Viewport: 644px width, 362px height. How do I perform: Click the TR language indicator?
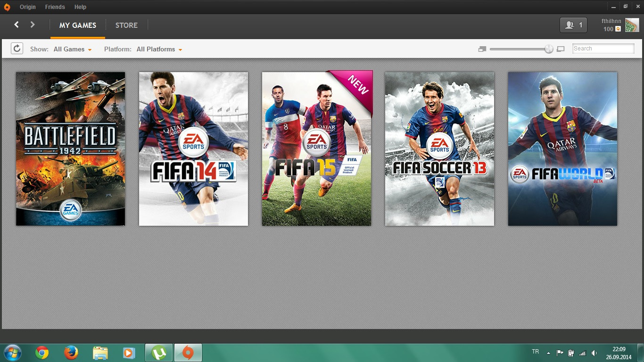[535, 352]
